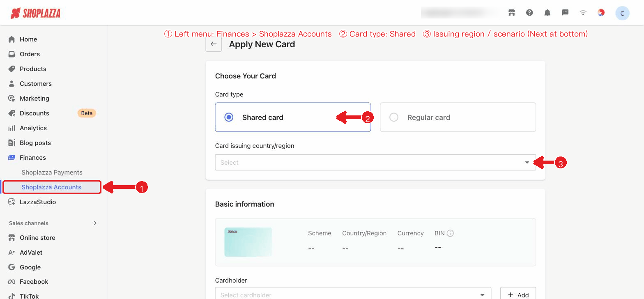Viewport: 644px width, 299px height.
Task: Click the Finances icon
Action: tap(11, 158)
